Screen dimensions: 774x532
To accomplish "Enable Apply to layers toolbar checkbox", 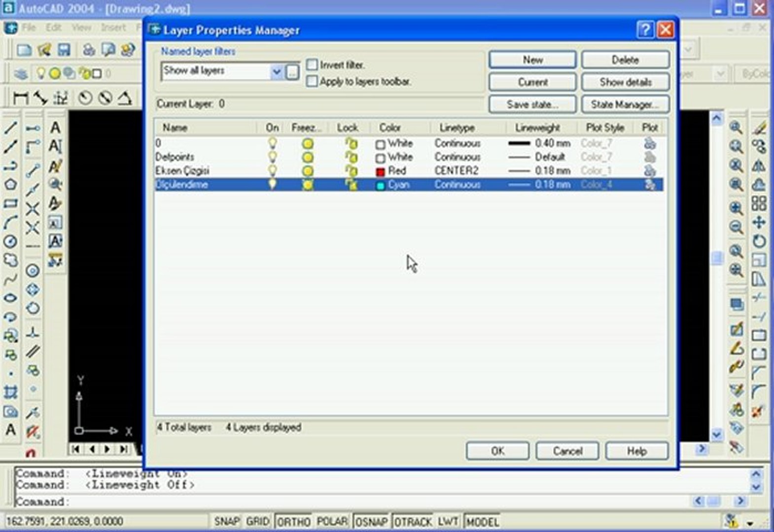I will click(x=312, y=81).
